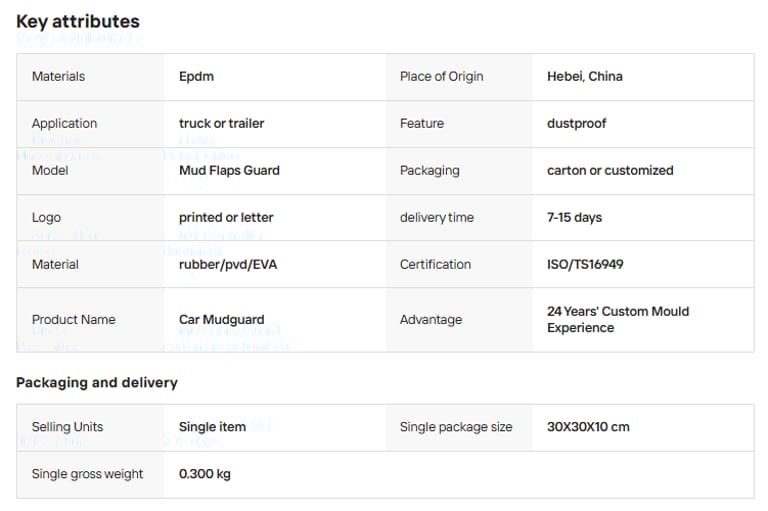Click the Certification label cell
Screen dimensions: 768x511
pos(435,264)
